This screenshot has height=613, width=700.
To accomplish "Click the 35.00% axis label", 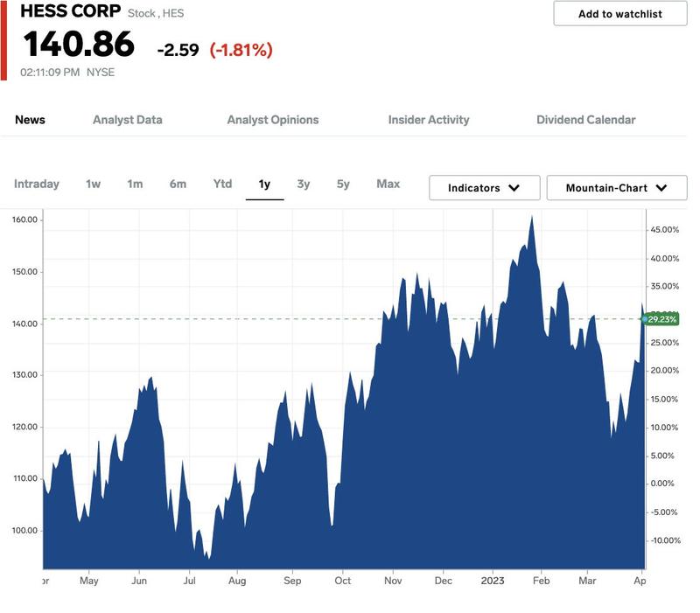I will pos(664,287).
